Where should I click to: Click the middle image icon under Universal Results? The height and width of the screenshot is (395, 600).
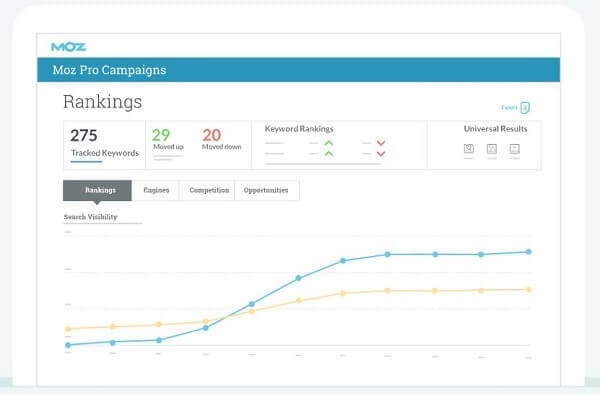(x=492, y=149)
